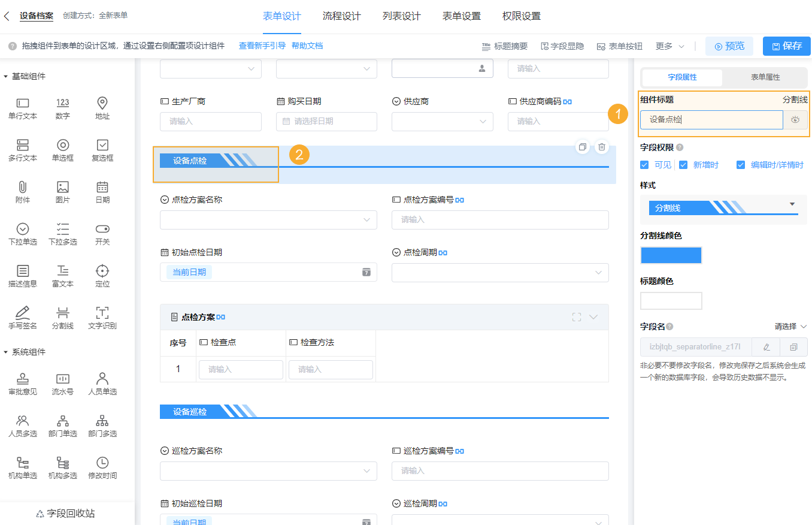Switch to the 流程设计 tab

pos(342,16)
